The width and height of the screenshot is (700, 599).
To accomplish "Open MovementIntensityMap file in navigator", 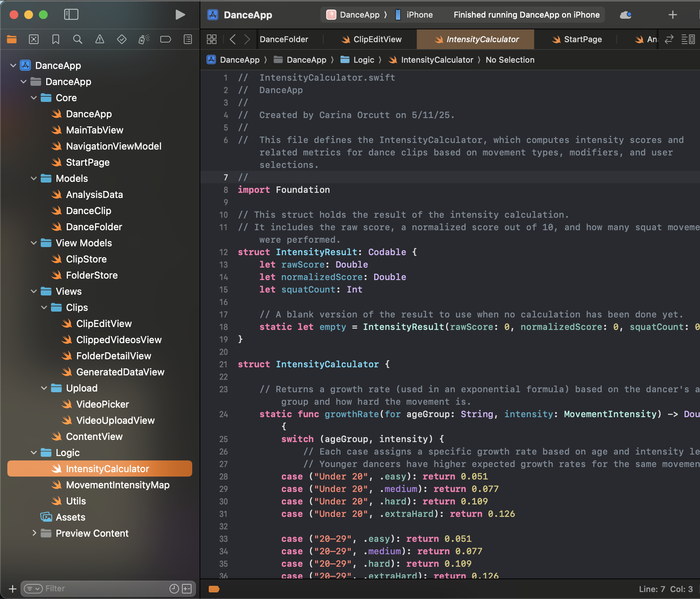I will 110,485.
